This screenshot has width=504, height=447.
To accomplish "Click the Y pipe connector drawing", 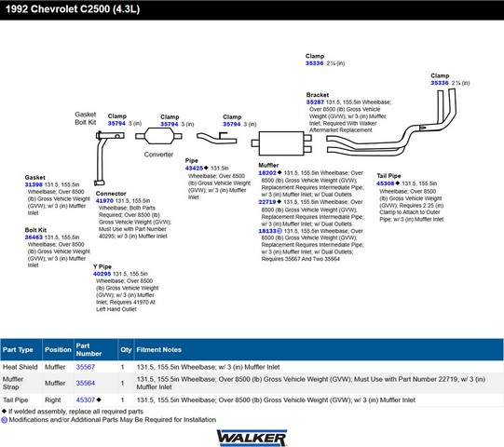I will click(109, 158).
